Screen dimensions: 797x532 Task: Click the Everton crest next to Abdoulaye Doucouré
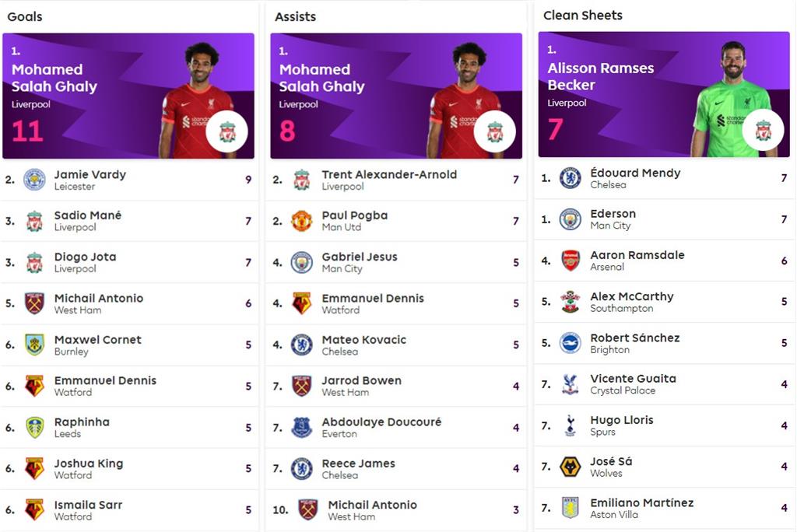[x=302, y=427]
